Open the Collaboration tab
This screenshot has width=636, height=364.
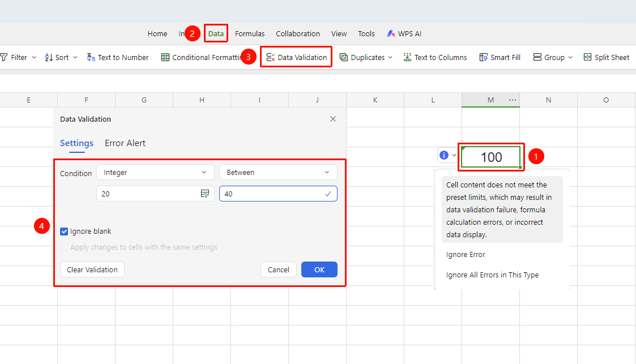click(x=298, y=33)
